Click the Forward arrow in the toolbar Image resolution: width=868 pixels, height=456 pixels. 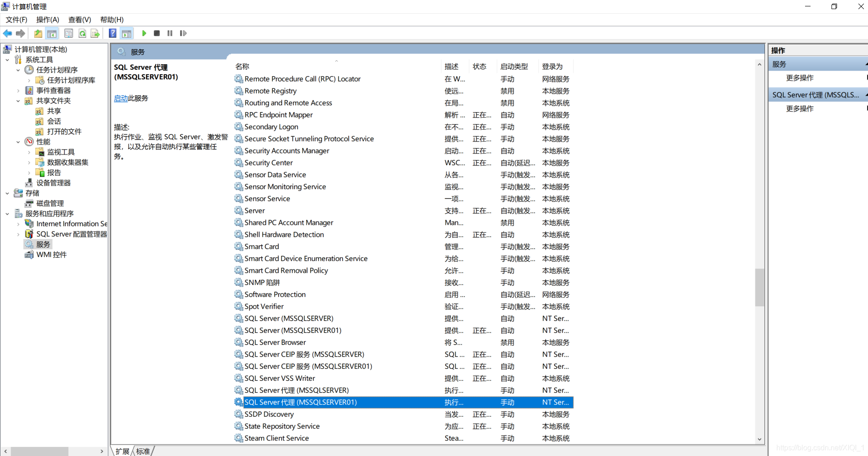click(20, 33)
